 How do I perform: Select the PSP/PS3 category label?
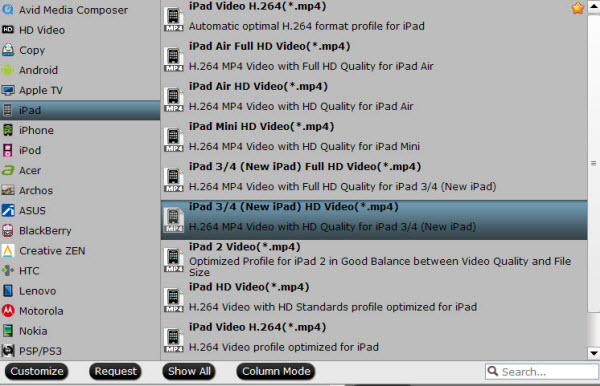40,351
